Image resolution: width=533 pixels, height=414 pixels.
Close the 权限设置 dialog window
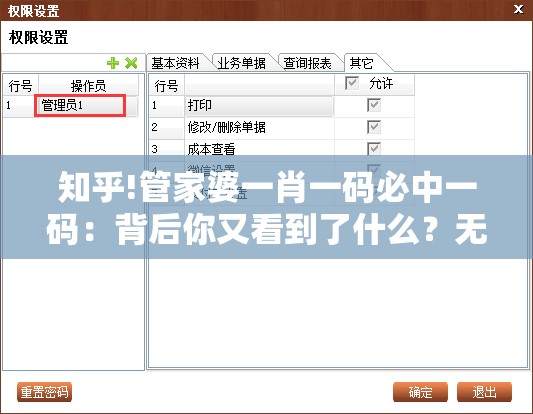[518, 9]
